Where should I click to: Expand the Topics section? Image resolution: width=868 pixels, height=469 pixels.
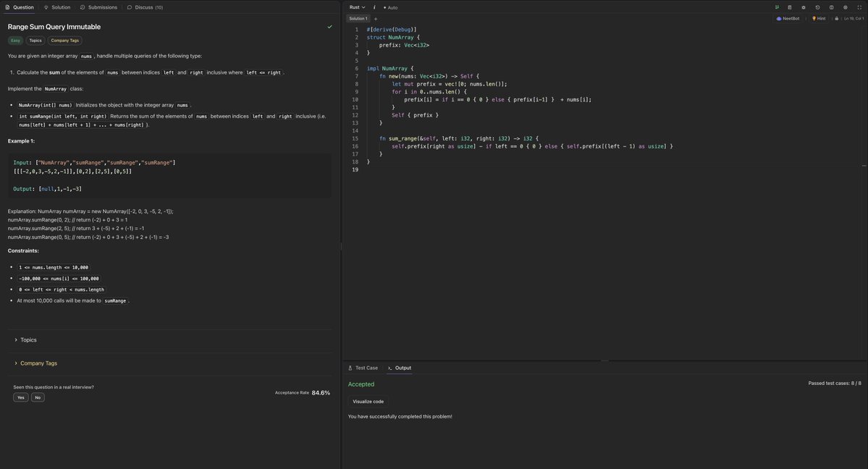click(25, 340)
